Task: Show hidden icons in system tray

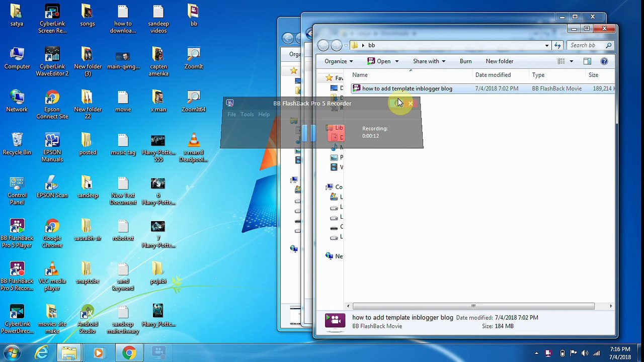Action: [x=536, y=353]
